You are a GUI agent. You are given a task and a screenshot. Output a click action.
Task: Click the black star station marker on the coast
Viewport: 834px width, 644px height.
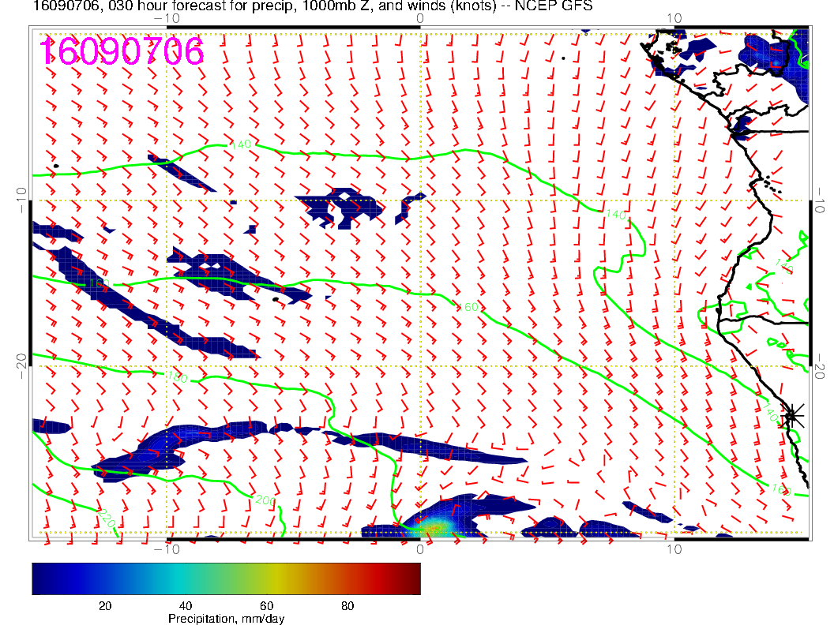click(792, 415)
